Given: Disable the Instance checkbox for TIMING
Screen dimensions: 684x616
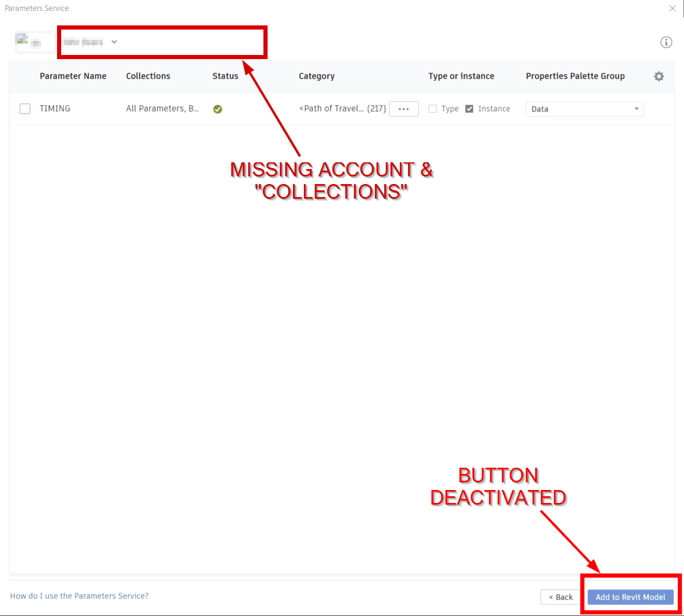Looking at the screenshot, I should (x=469, y=109).
